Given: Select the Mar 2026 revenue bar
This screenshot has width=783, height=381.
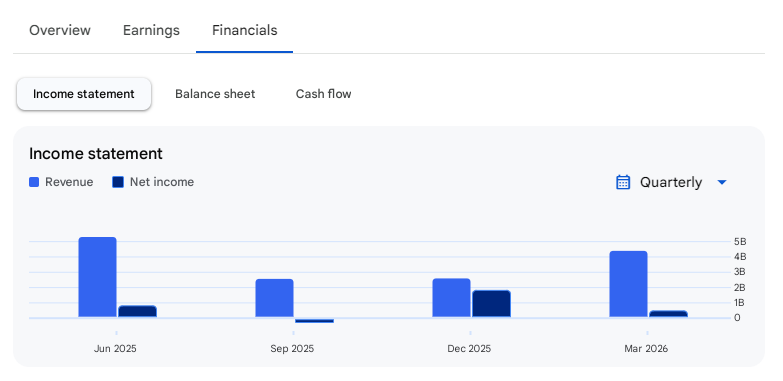Looking at the screenshot, I should (628, 284).
